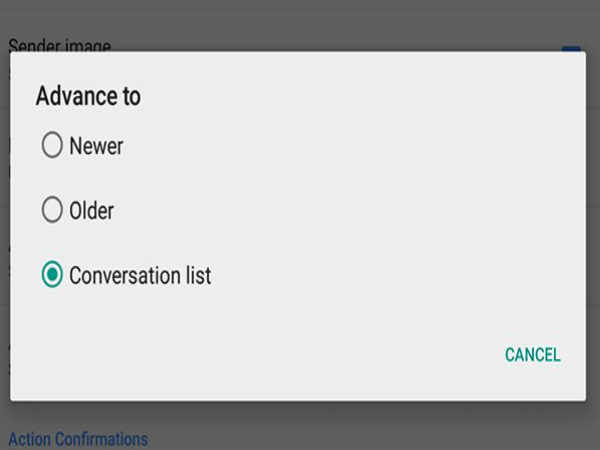The image size is (600, 450).
Task: Click the selected Conversation list radio circle
Action: [x=52, y=276]
